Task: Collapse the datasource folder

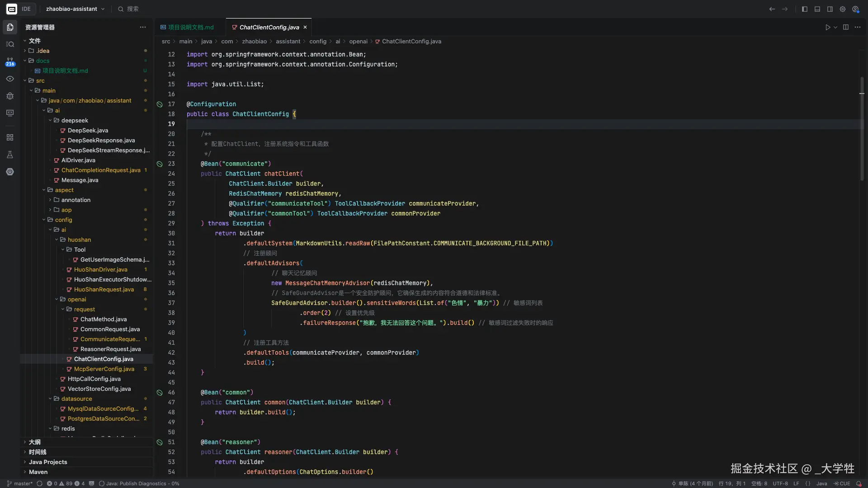Action: click(76, 399)
